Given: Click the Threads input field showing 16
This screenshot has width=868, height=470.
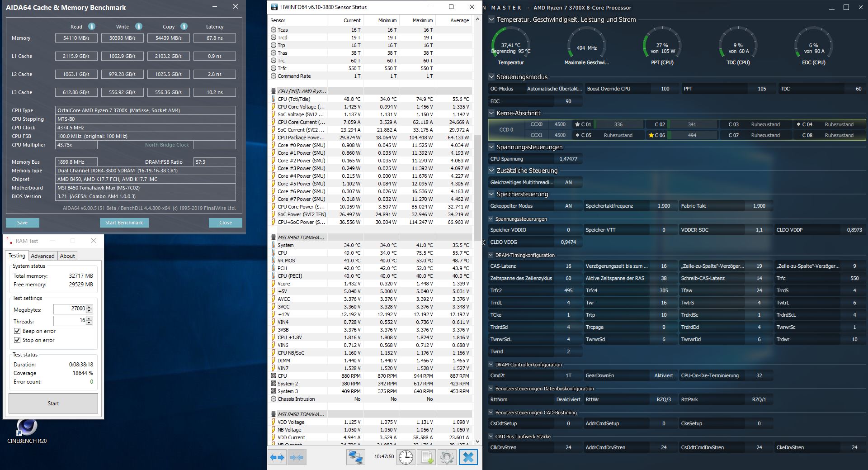Looking at the screenshot, I should (70, 321).
